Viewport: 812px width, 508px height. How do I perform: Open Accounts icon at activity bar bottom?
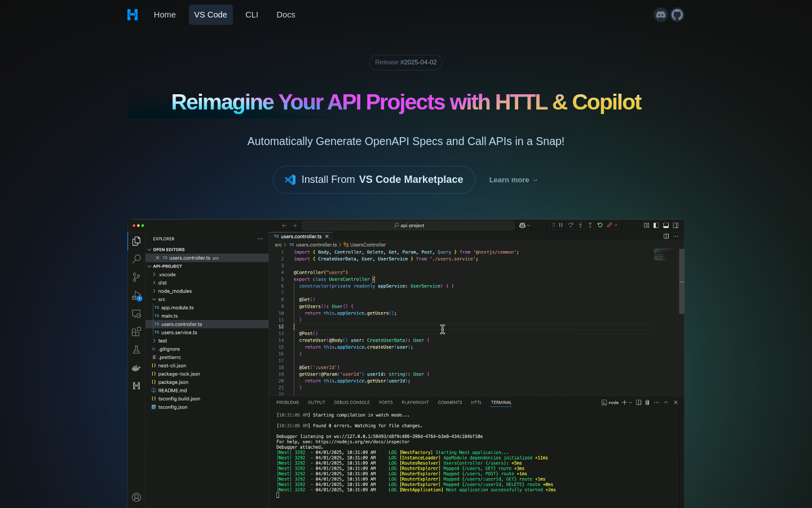point(136,497)
